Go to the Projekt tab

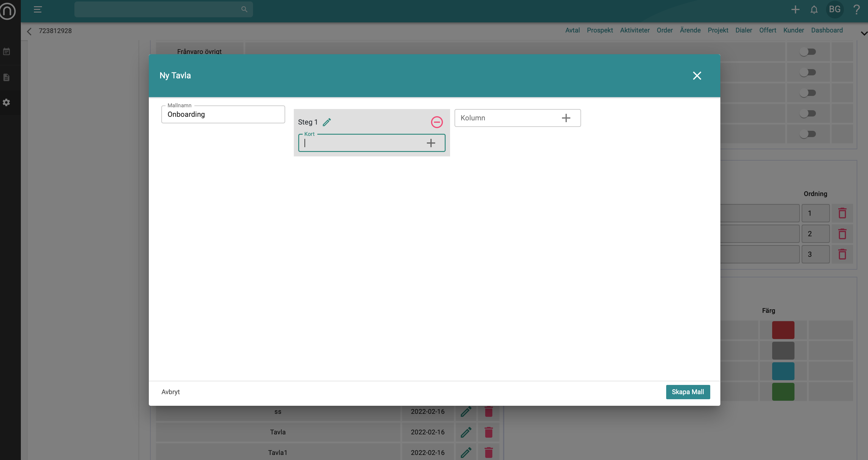tap(718, 30)
